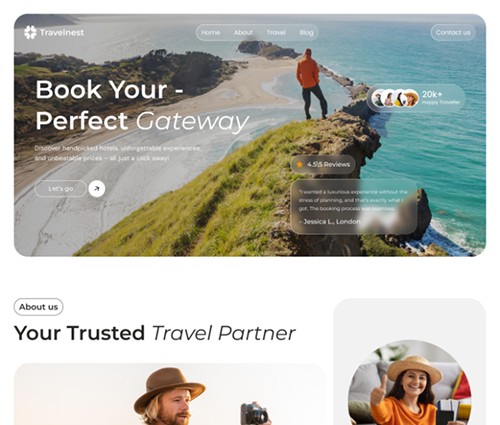Image resolution: width=500 pixels, height=425 pixels.
Task: Select the 4.5\5 Reviews badge
Action: [323, 164]
